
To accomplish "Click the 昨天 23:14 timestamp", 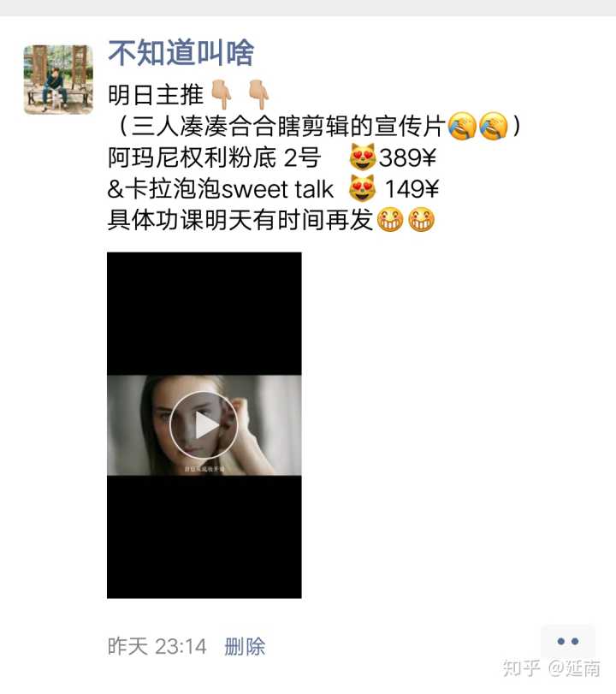I will [157, 647].
